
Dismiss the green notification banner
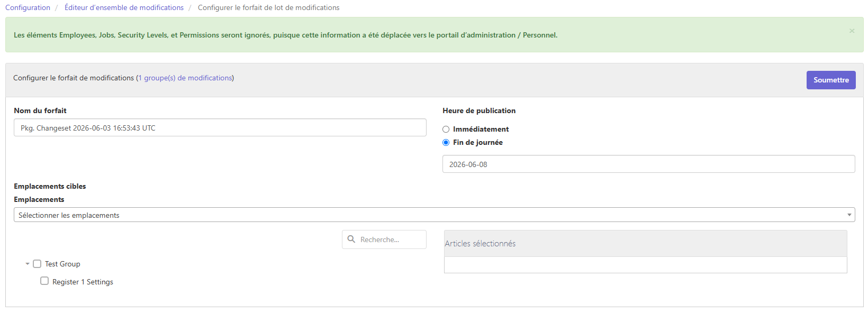pos(852,31)
